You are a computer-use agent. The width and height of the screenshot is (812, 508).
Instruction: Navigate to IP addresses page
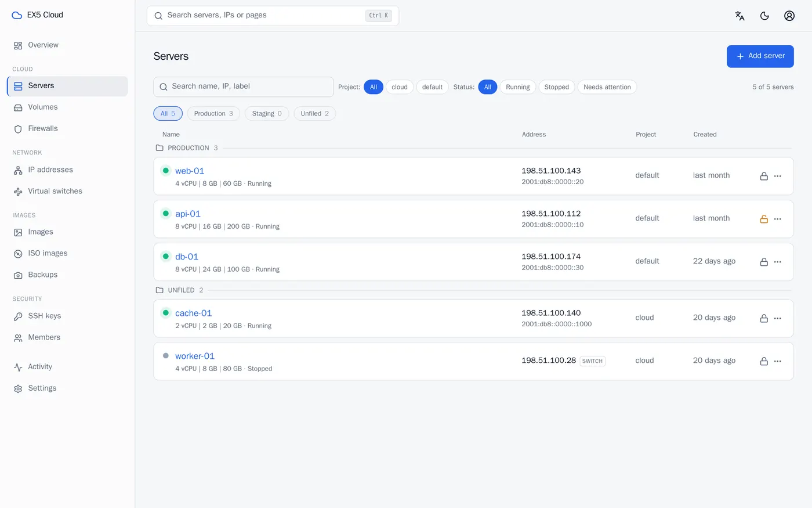click(x=67, y=170)
